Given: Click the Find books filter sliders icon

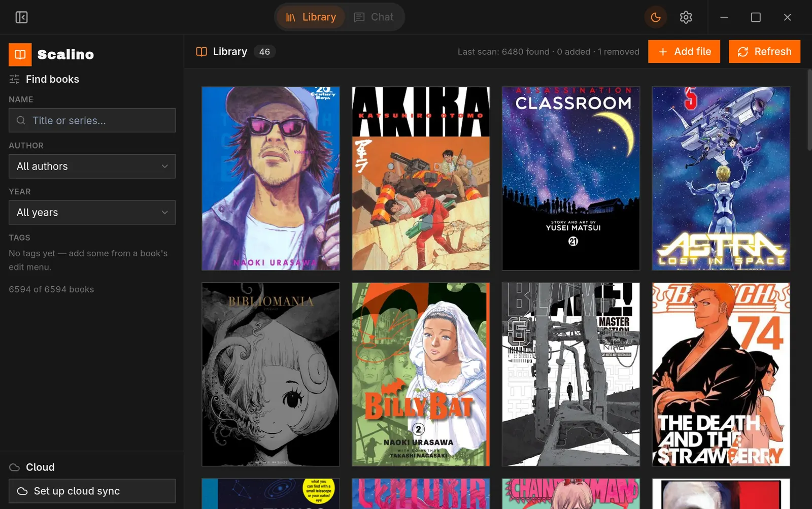Looking at the screenshot, I should [14, 79].
